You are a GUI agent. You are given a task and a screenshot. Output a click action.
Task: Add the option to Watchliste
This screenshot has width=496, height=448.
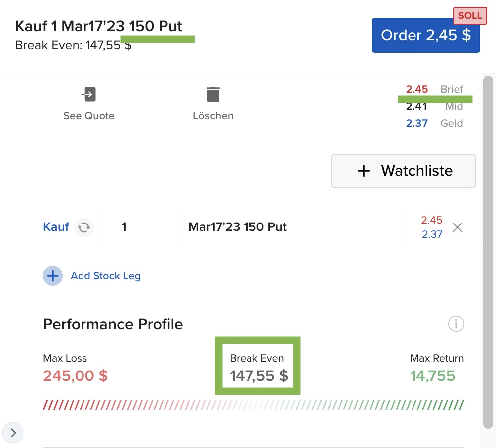click(404, 171)
